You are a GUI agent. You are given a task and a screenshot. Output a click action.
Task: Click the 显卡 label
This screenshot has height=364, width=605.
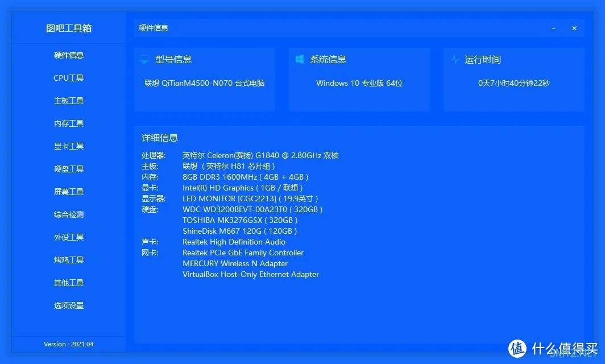click(150, 188)
